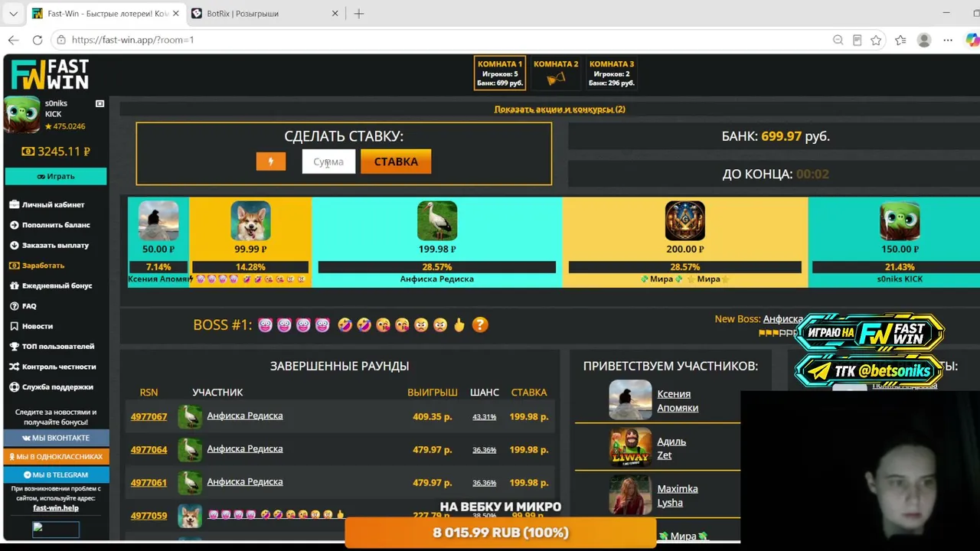Click the Maximka Lysha participant name
Viewport: 980px width, 551px height.
678,496
